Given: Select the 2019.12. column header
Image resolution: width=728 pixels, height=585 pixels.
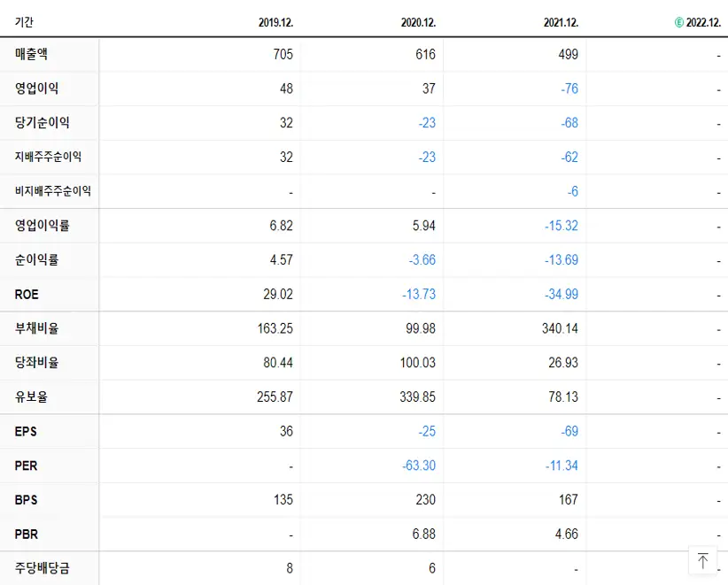Looking at the screenshot, I should pyautogui.click(x=275, y=22).
